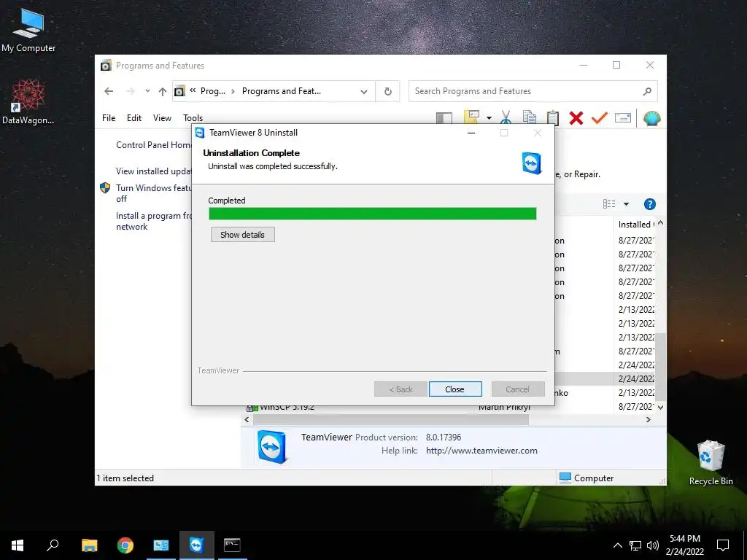Click the disabled Cancel button in uninstaller
The width and height of the screenshot is (747, 560).
click(517, 389)
